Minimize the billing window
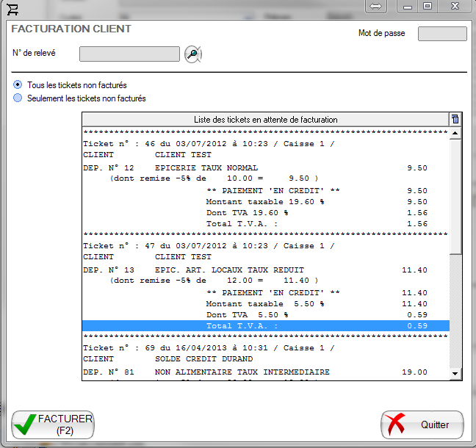This screenshot has height=448, width=476. coord(406,7)
